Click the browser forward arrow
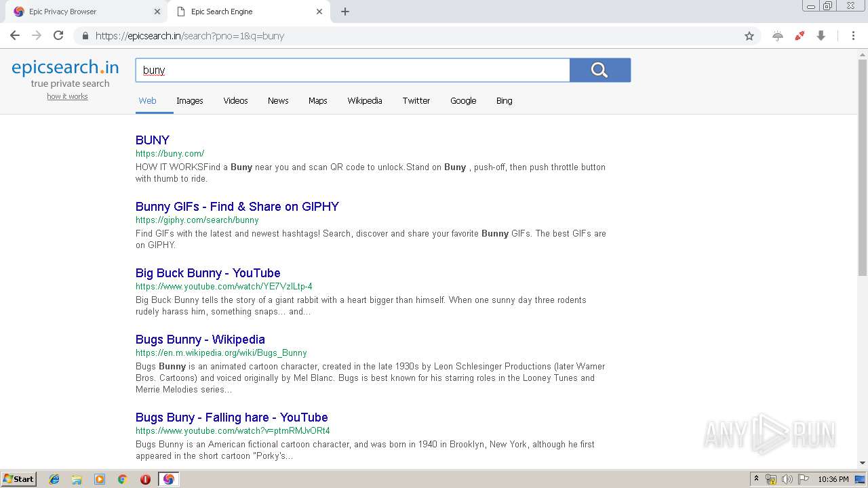The image size is (868, 488). pyautogui.click(x=37, y=36)
